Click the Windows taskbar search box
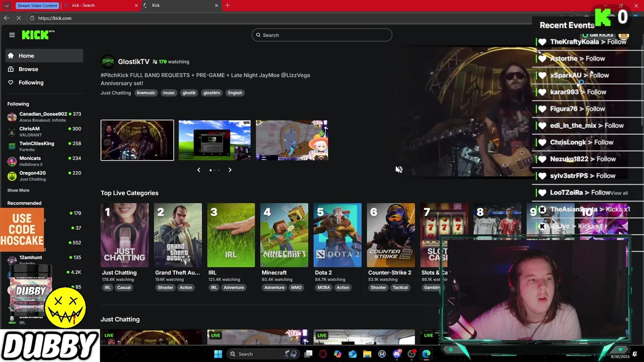The height and width of the screenshot is (362, 644). click(263, 354)
